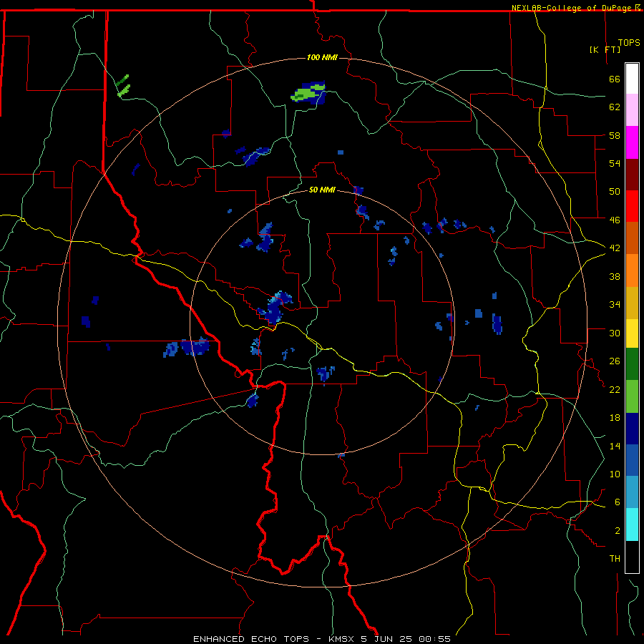The height and width of the screenshot is (644, 644).
Task: Pick the navy blue legend color block
Action: point(632,429)
